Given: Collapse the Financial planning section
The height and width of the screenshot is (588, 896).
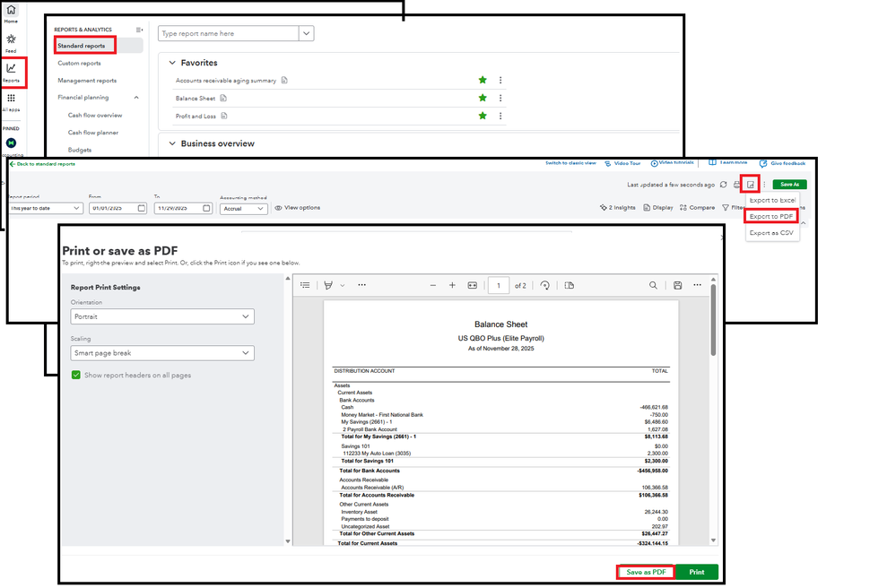Looking at the screenshot, I should [136, 98].
